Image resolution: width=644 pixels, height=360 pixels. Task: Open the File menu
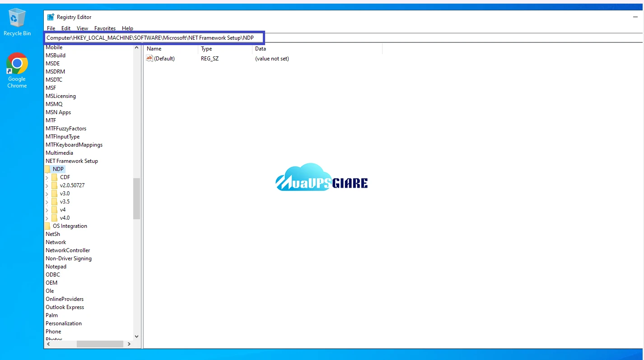[x=51, y=28]
